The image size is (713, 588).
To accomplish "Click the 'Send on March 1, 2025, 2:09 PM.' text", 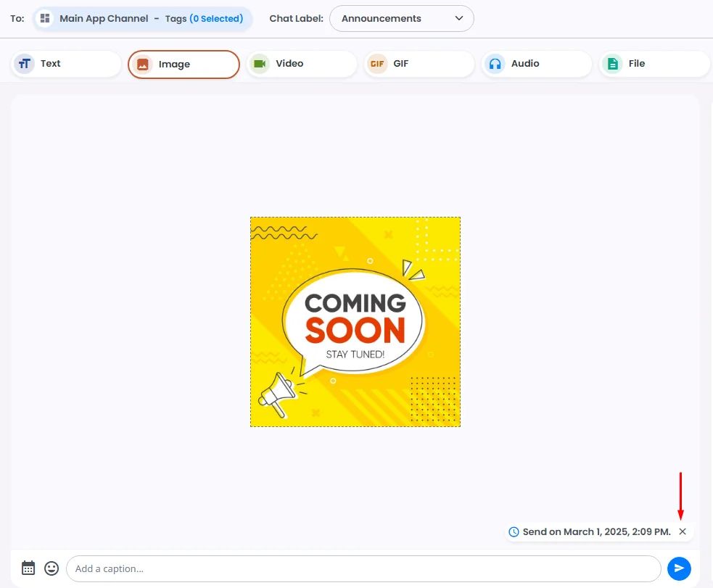I will (597, 531).
